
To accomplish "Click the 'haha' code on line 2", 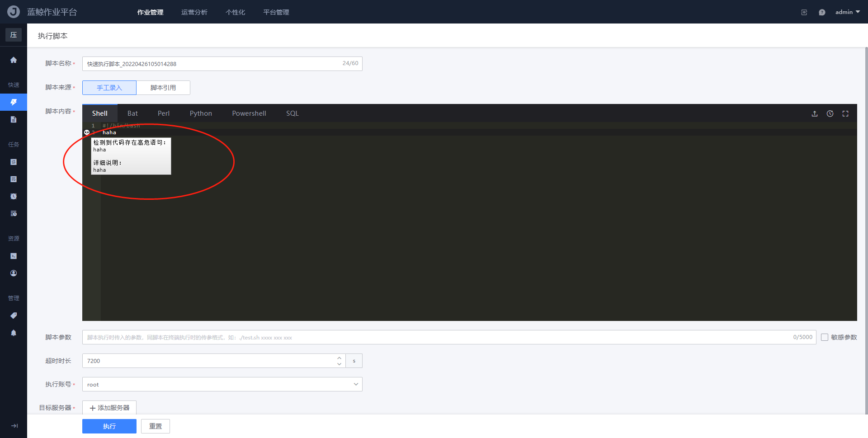I will [x=109, y=132].
